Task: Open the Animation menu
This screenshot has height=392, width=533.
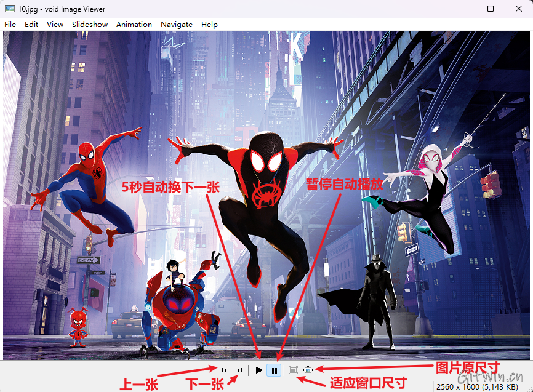Action: click(x=134, y=24)
